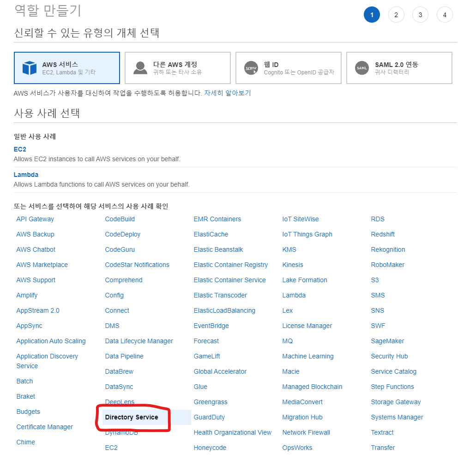476x455 pixels.
Task: Select SageMaker service
Action: (x=388, y=341)
